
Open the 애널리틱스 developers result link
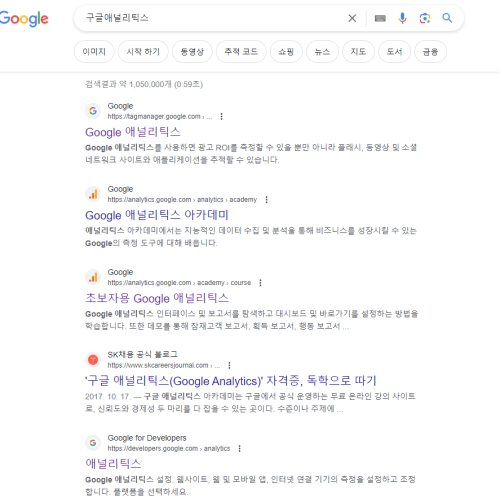(x=113, y=464)
